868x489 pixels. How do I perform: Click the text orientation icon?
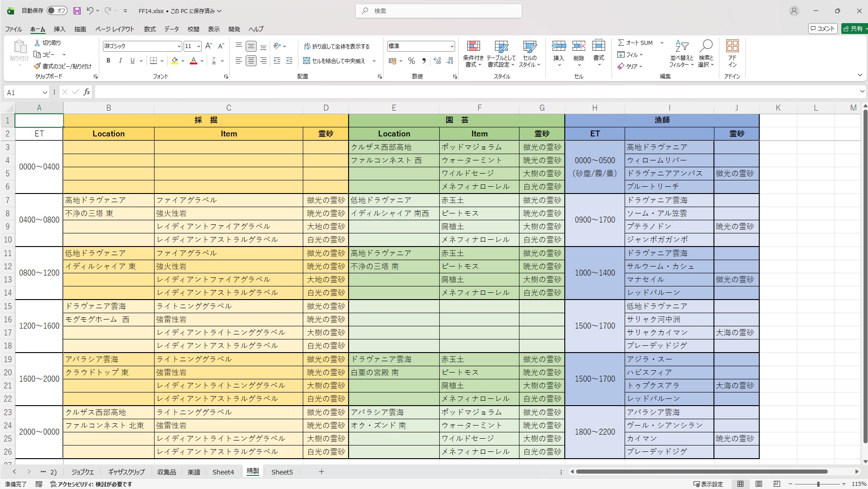[277, 46]
